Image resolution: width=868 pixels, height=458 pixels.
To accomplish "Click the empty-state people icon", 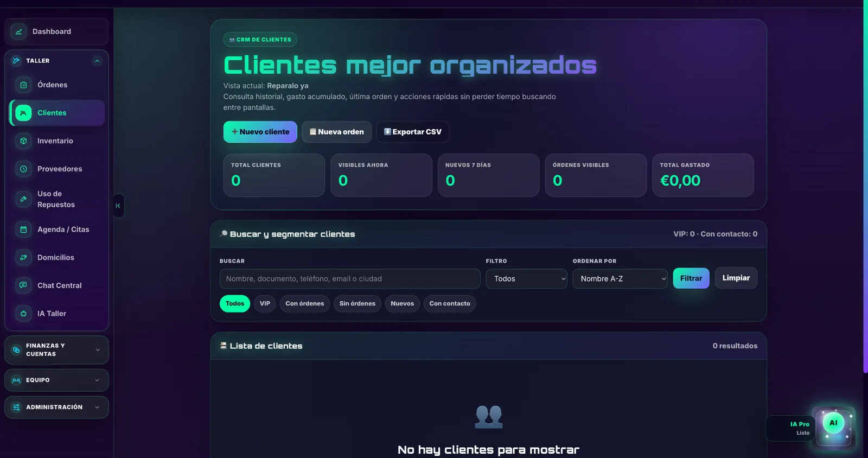I will pyautogui.click(x=489, y=417).
